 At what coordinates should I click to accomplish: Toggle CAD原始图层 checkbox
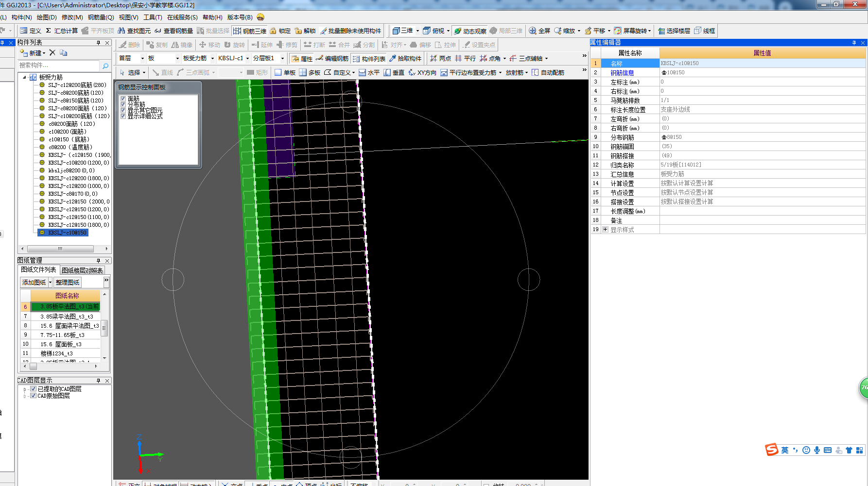pyautogui.click(x=34, y=396)
